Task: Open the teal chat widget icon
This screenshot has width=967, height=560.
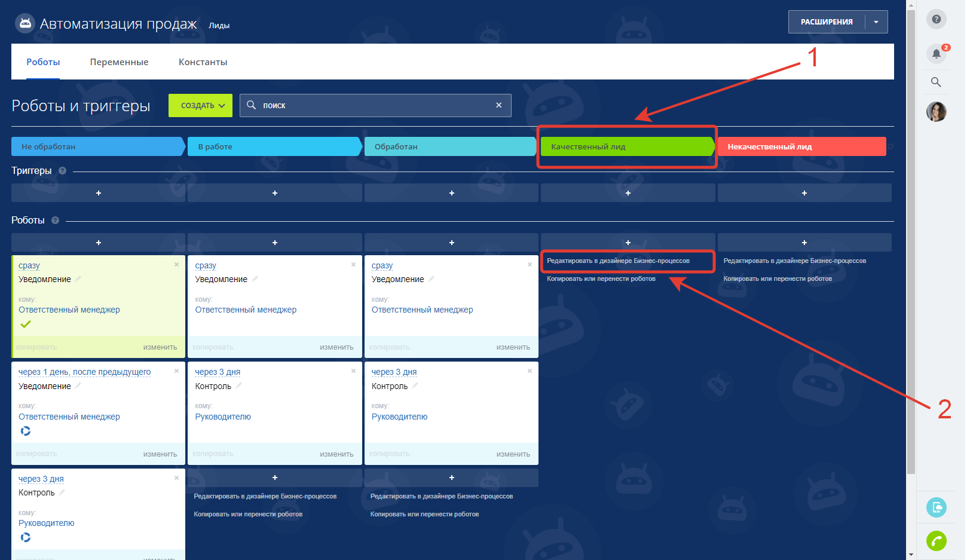Action: pyautogui.click(x=936, y=507)
